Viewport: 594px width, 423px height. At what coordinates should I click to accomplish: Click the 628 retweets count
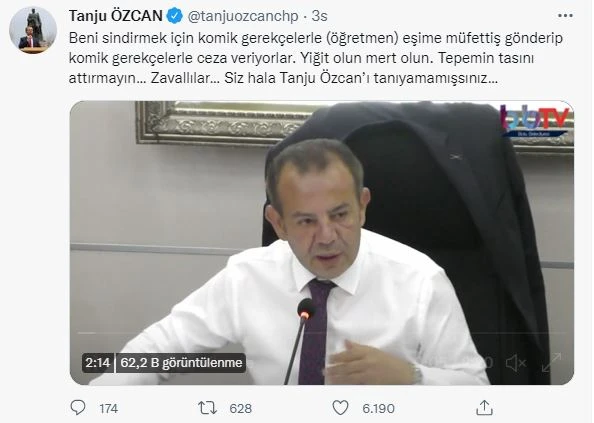tap(241, 409)
